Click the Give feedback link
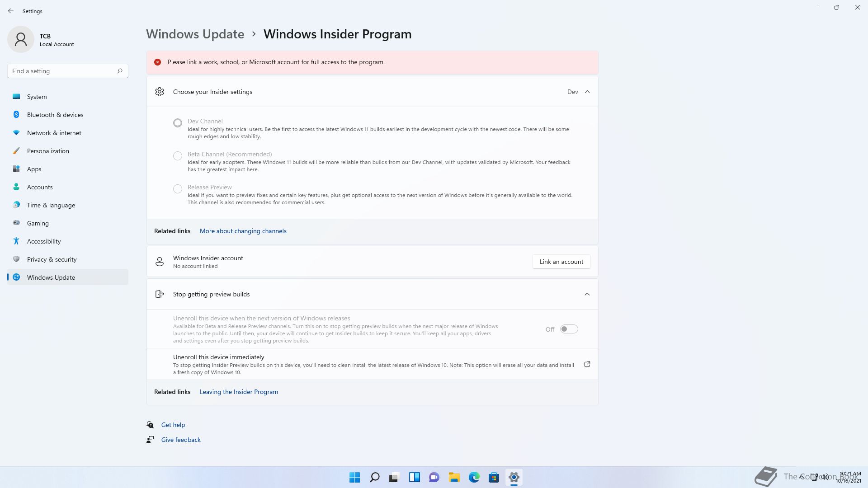Screen dimensions: 868x488 181,440
